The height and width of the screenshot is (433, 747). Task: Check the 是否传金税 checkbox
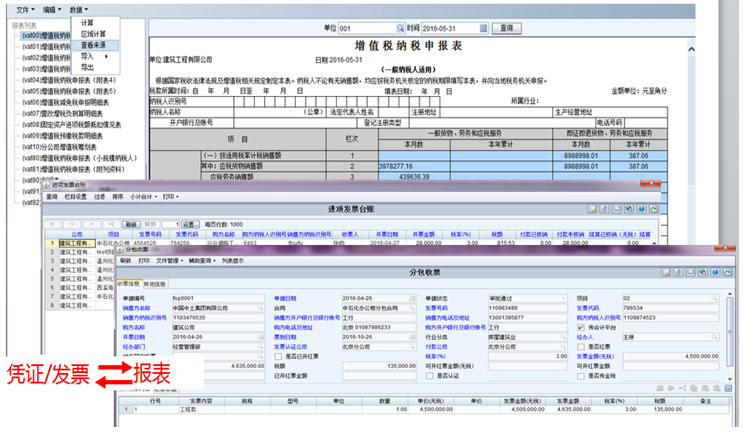581,376
